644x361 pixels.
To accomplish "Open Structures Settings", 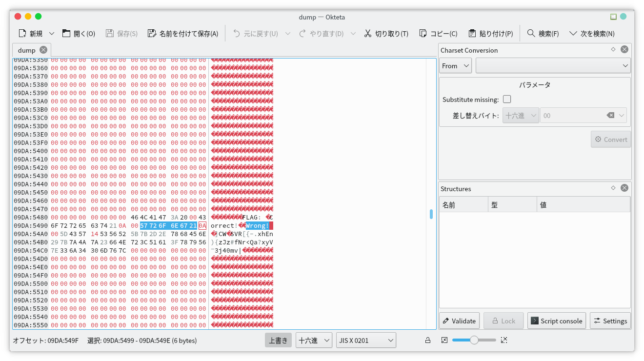I will click(x=610, y=321).
